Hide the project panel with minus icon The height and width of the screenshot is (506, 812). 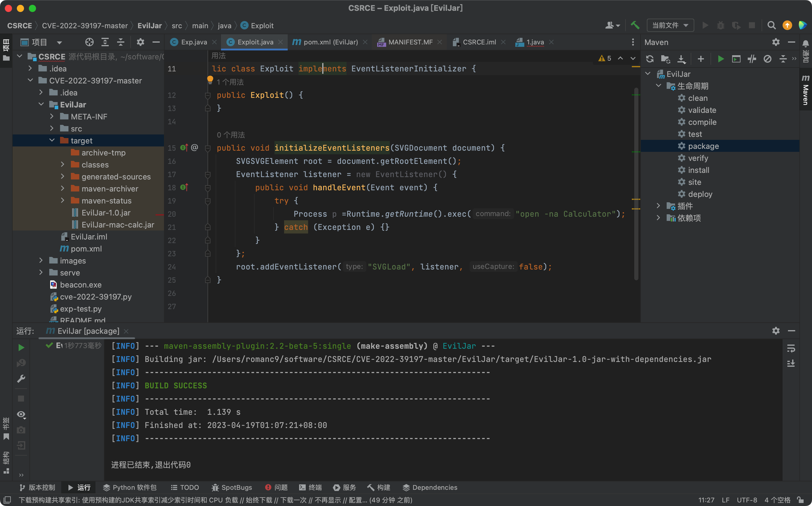[x=156, y=42]
